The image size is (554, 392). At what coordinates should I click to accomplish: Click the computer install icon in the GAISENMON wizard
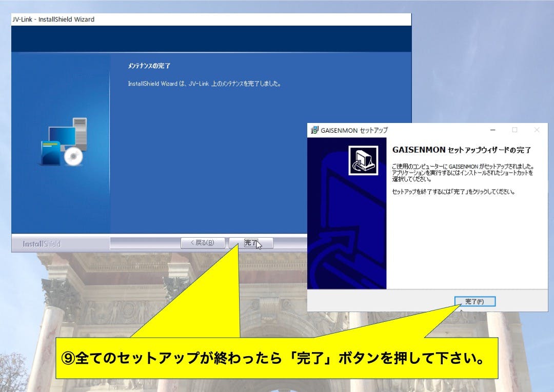click(363, 160)
